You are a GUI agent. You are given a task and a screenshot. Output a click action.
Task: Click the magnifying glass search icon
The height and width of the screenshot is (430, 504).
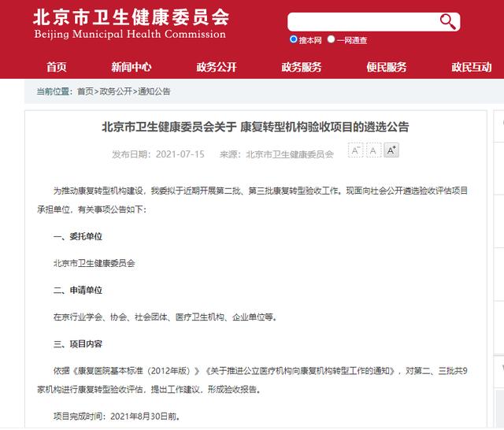pos(448,22)
